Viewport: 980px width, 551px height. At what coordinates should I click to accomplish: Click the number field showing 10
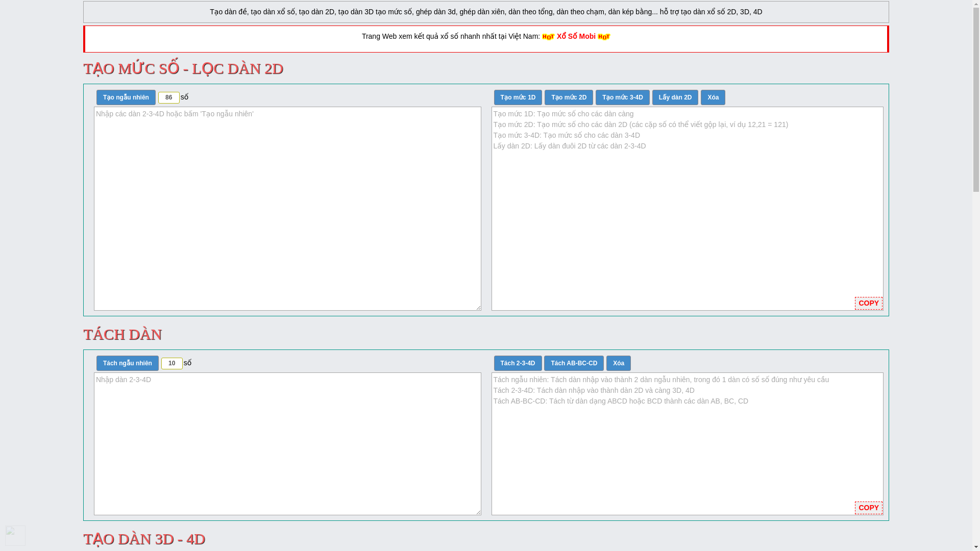171,363
